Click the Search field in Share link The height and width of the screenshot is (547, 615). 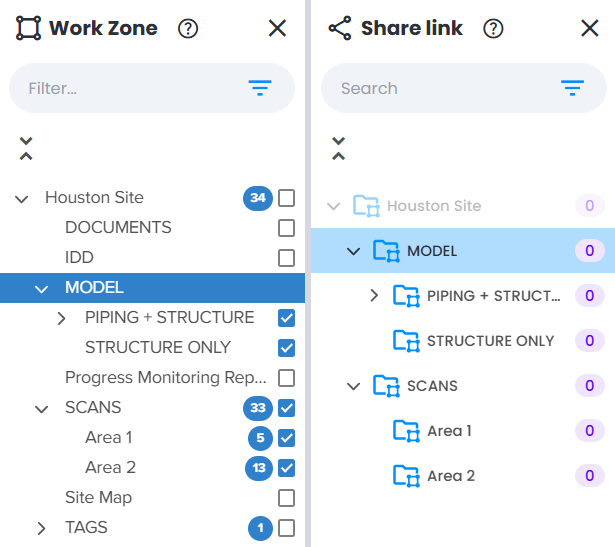(x=464, y=88)
